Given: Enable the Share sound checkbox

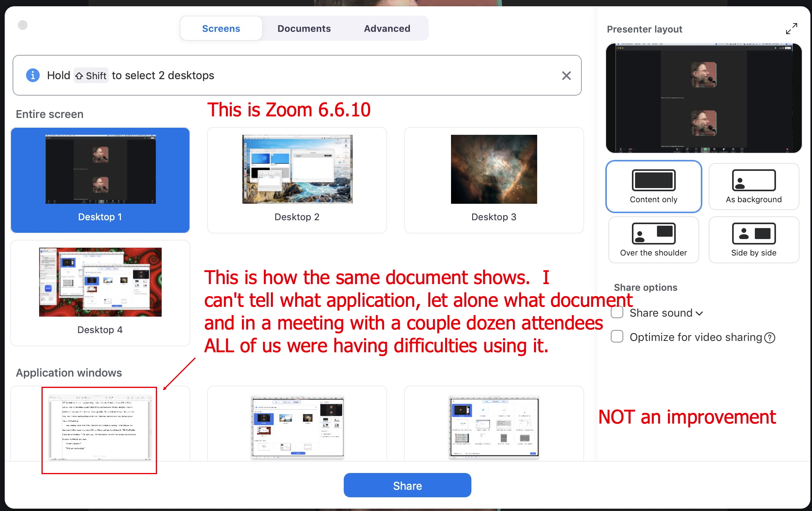Looking at the screenshot, I should coord(617,312).
